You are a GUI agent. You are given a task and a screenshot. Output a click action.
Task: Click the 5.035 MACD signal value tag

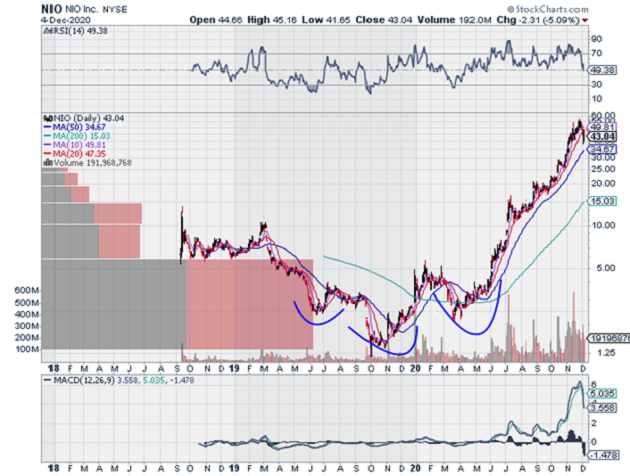click(x=602, y=394)
